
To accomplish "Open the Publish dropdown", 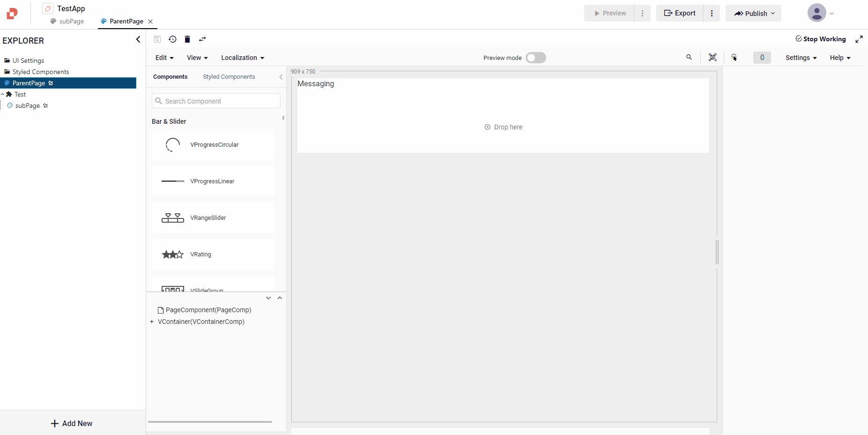I will pos(753,13).
